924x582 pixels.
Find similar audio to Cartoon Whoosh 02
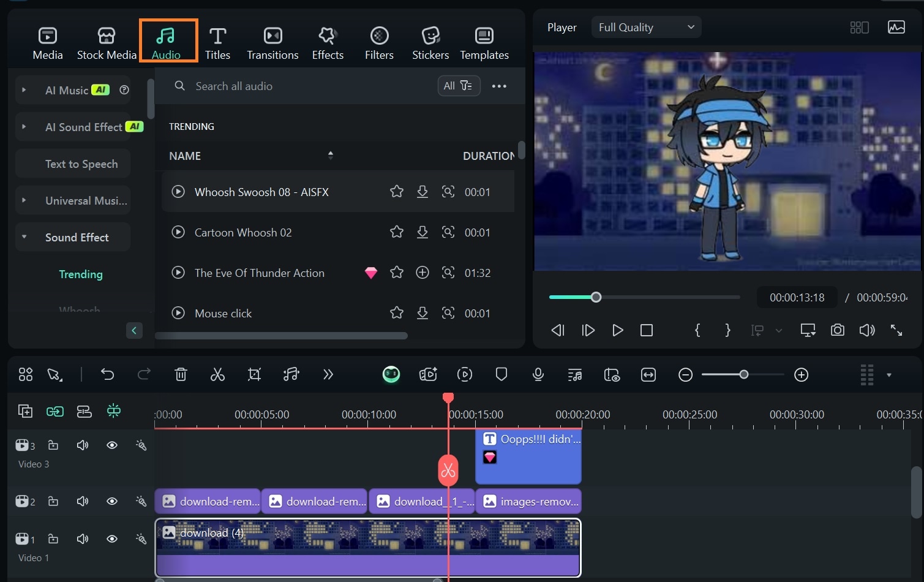448,232
